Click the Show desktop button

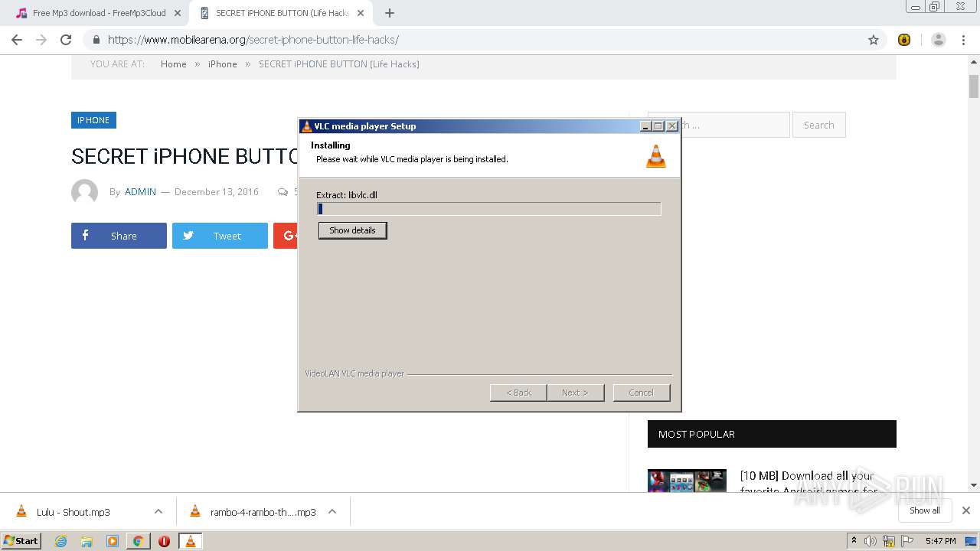[972, 541]
